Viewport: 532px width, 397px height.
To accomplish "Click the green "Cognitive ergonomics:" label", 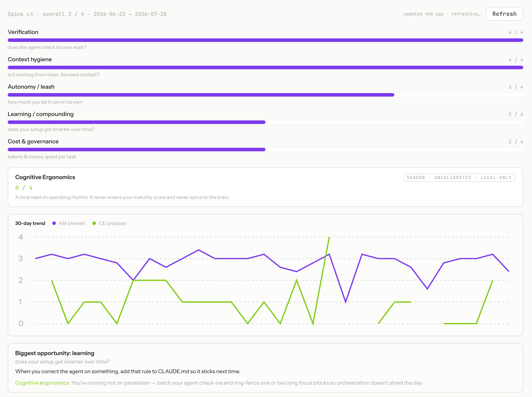I will [x=43, y=383].
